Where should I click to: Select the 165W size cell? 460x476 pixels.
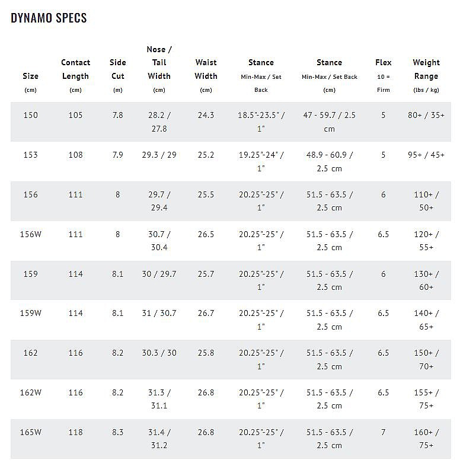31,432
